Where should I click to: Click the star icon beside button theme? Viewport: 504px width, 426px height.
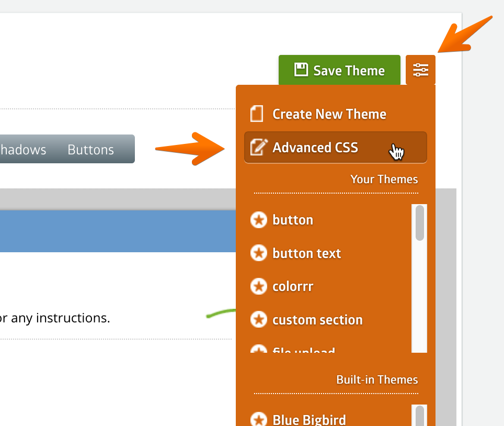[x=258, y=220]
